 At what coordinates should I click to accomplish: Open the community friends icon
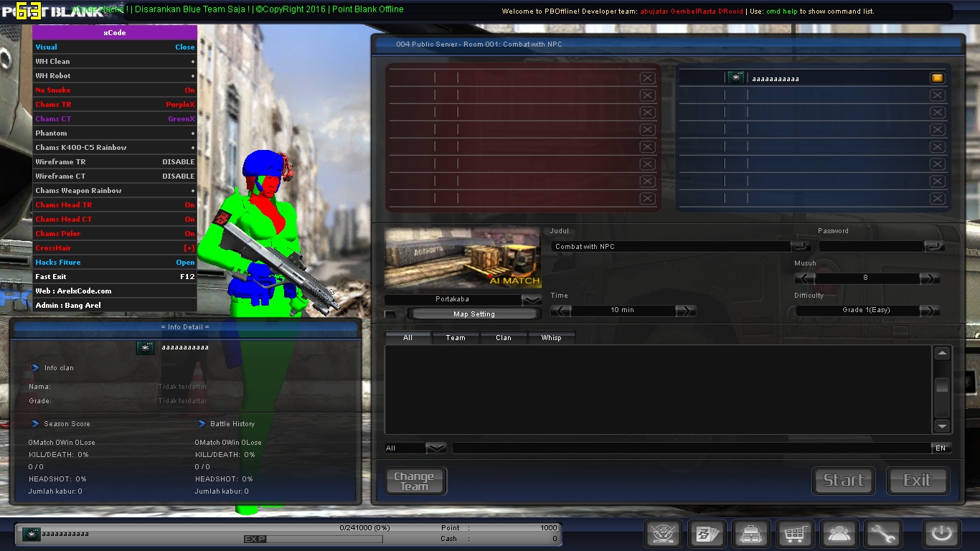pos(839,534)
